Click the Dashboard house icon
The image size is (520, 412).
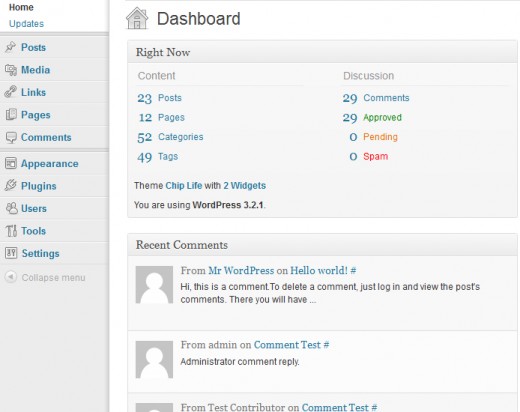137,19
